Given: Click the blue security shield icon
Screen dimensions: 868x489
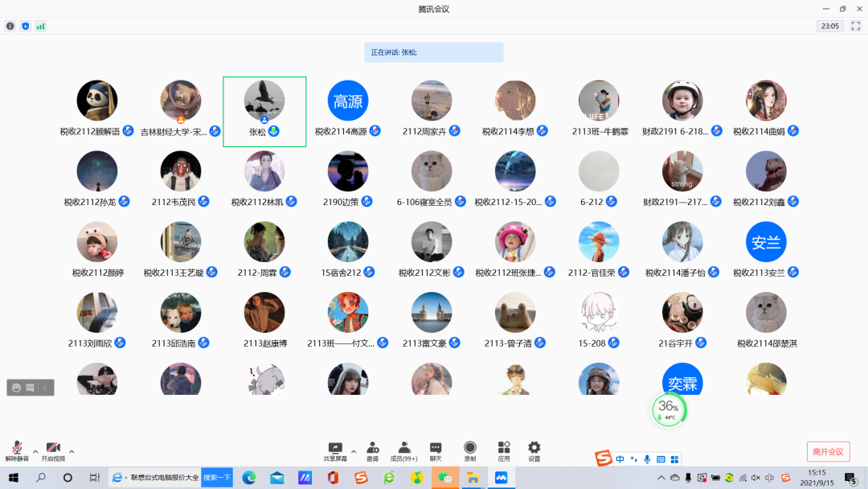Looking at the screenshot, I should pos(25,26).
